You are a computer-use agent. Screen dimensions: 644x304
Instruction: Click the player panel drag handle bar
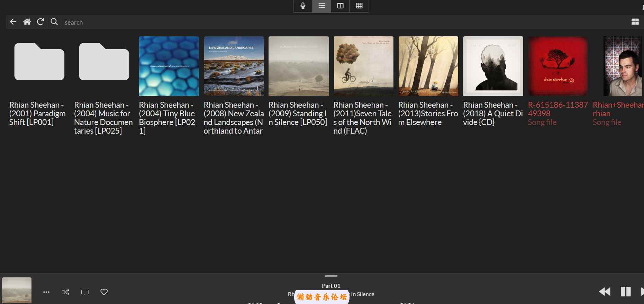331,276
